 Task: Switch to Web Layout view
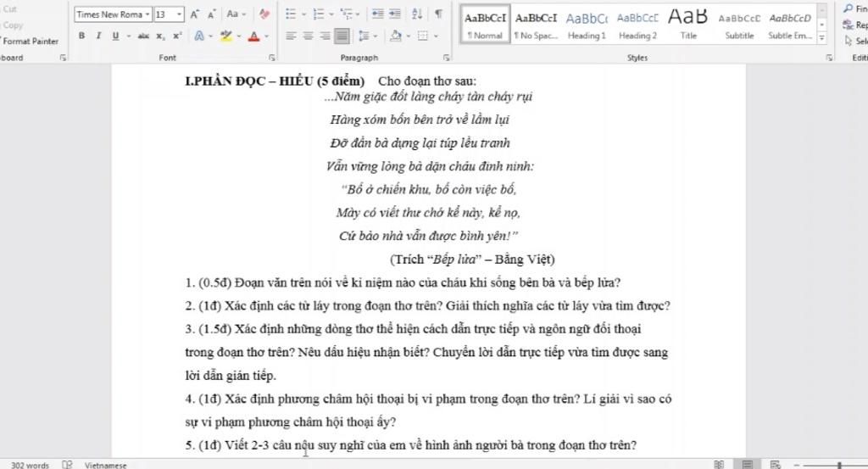tap(776, 465)
